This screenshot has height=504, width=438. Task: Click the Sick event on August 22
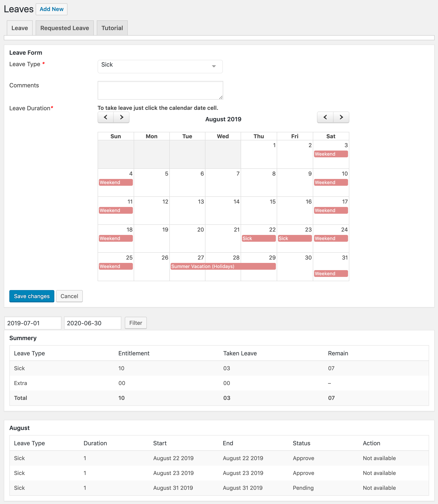point(259,238)
